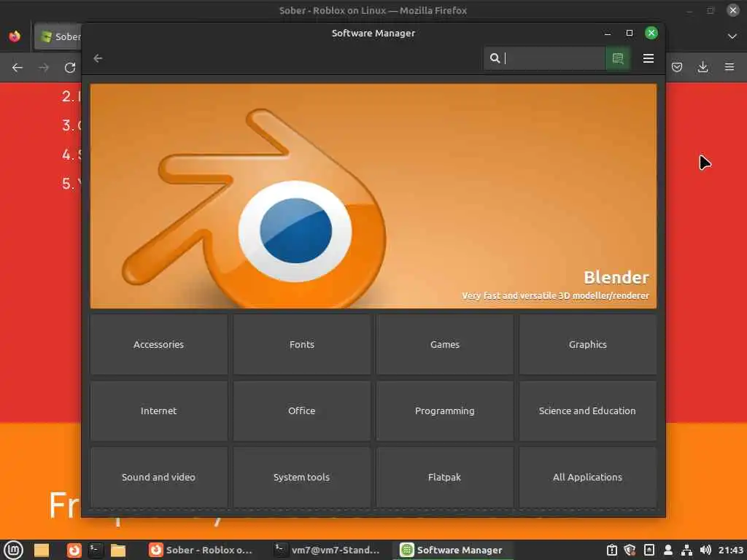Image resolution: width=747 pixels, height=560 pixels.
Task: Open the update manager shield icon
Action: (630, 550)
